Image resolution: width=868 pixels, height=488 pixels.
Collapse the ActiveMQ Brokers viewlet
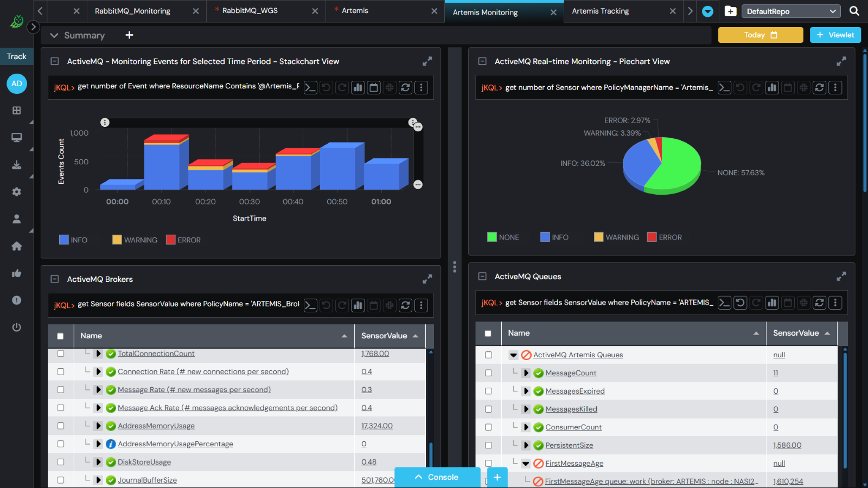54,279
